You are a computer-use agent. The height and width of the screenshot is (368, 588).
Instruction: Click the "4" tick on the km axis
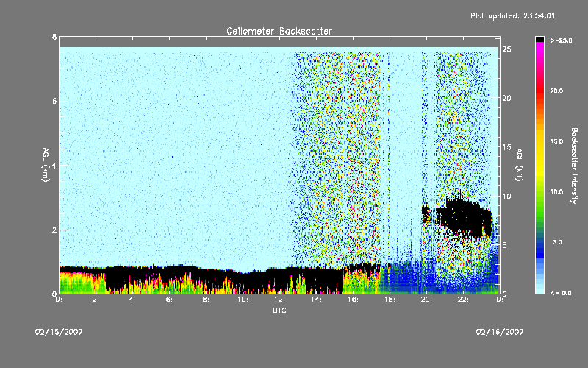54,165
